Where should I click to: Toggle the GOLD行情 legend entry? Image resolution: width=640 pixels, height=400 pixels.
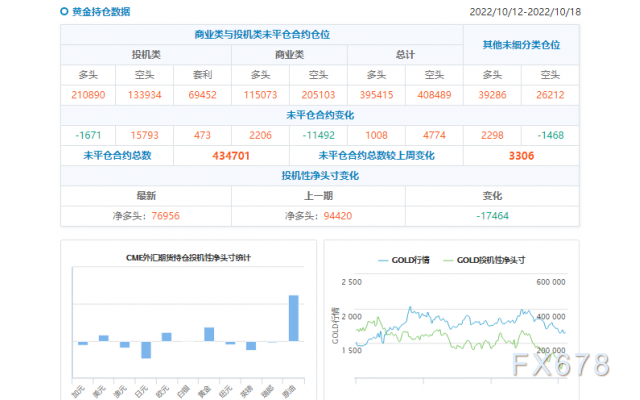pyautogui.click(x=404, y=260)
